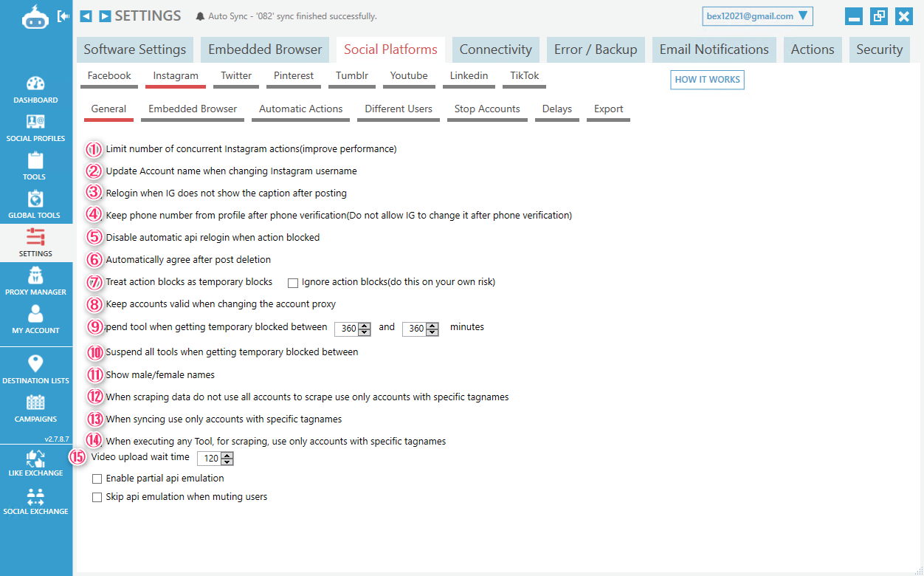This screenshot has width=924, height=576.
Task: Click the Auto Sync notification bell icon
Action: 200,16
